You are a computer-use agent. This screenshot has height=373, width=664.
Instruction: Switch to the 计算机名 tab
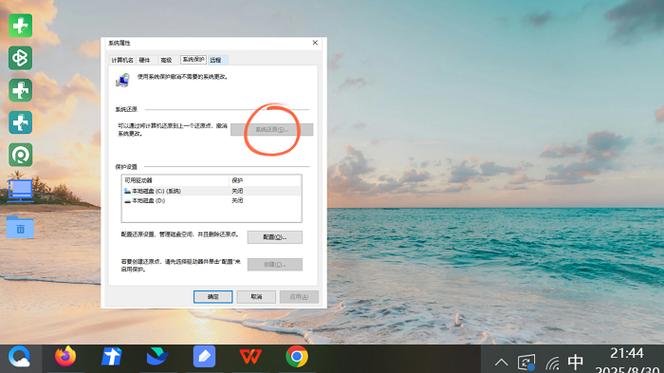point(122,60)
